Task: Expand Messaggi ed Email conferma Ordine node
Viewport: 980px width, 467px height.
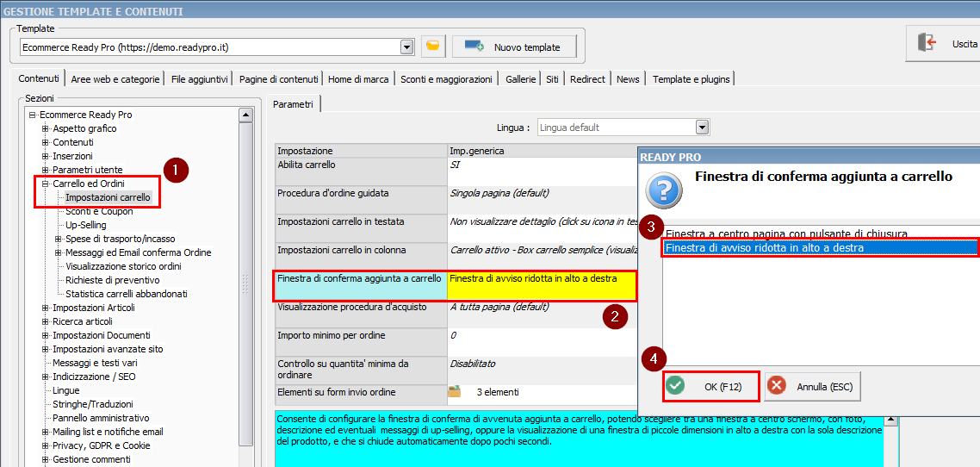Action: (x=58, y=252)
